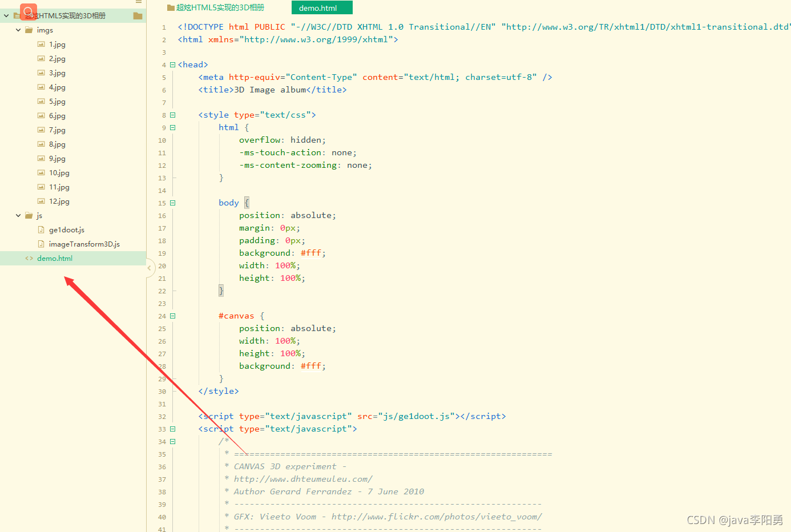Screen dimensions: 791x532
Task: Click line number 20 in the gutter
Action: (162, 266)
